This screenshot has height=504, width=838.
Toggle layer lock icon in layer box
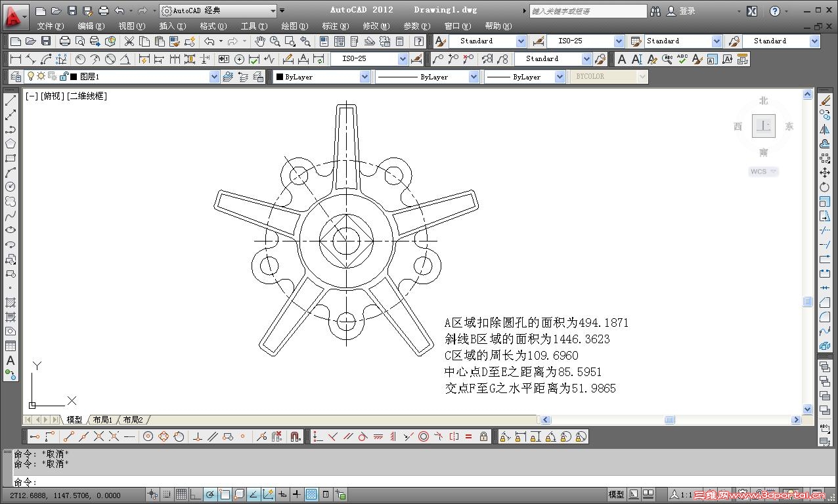(63, 76)
